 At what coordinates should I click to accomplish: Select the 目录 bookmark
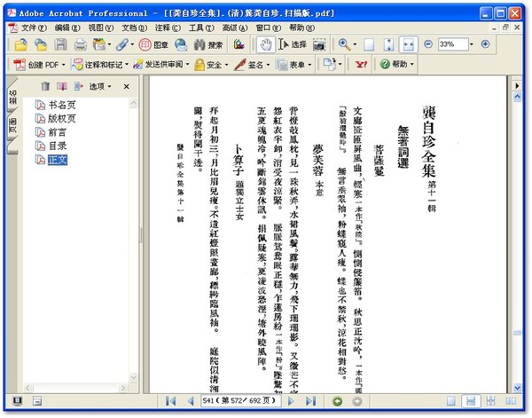pos(58,146)
